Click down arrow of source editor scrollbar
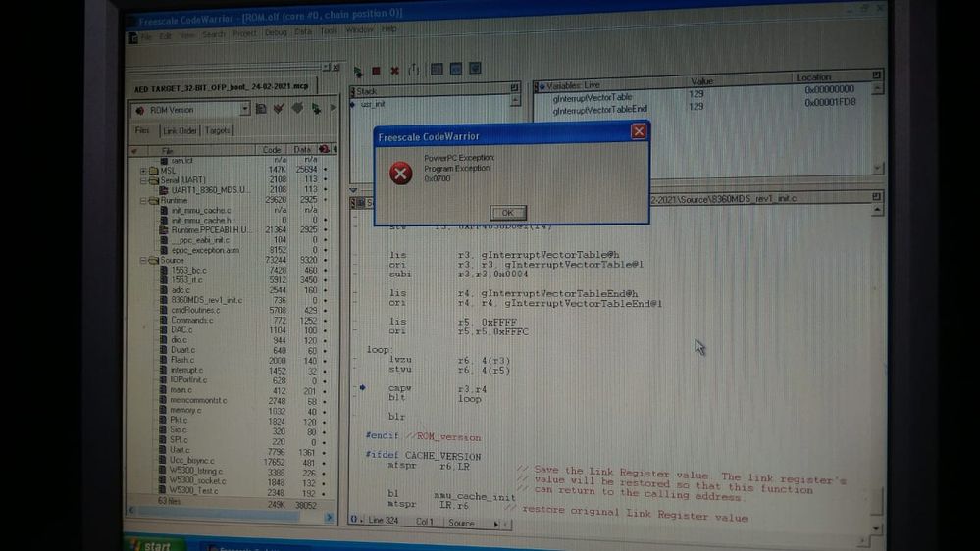Image resolution: width=980 pixels, height=551 pixels. point(876,528)
